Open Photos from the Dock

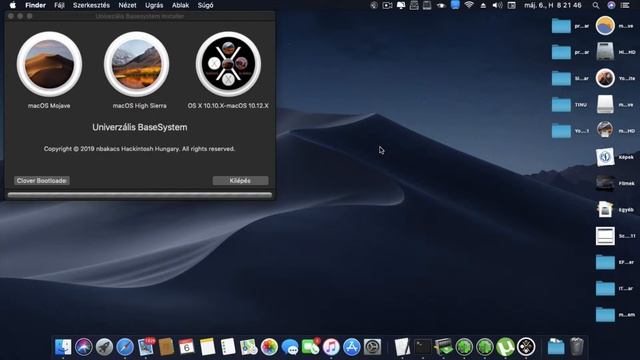coord(269,347)
